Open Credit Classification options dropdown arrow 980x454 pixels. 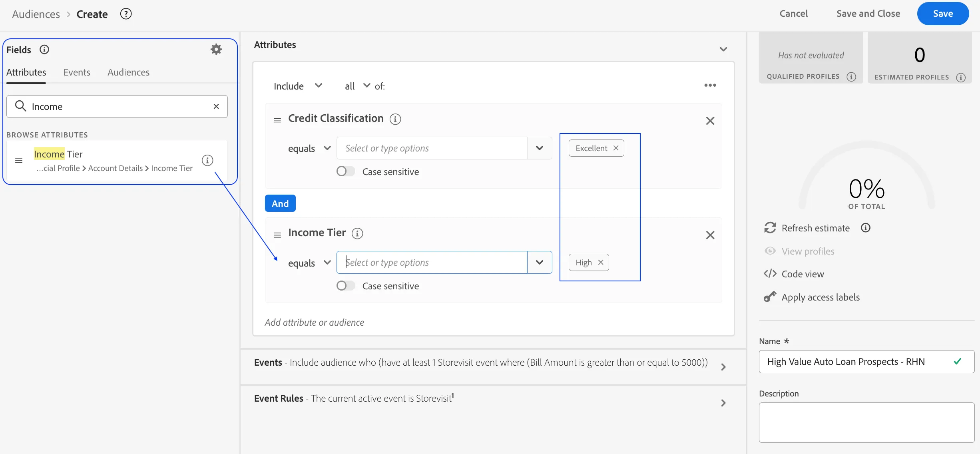540,148
